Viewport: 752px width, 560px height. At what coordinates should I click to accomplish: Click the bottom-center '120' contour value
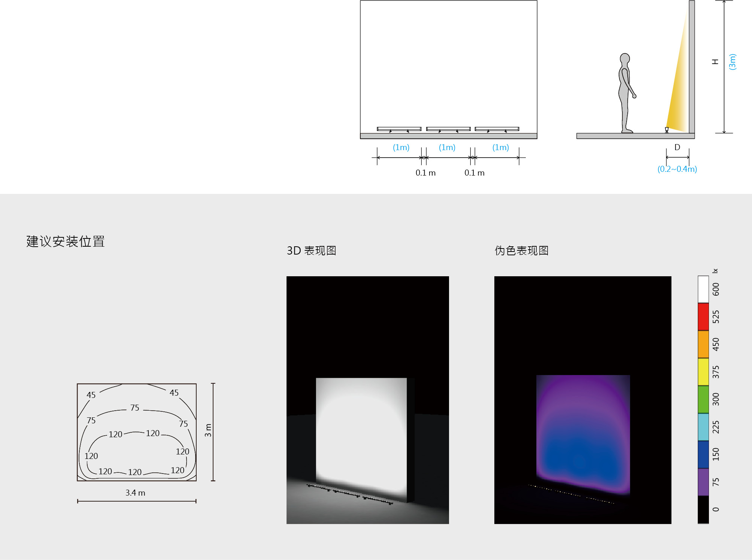click(135, 472)
